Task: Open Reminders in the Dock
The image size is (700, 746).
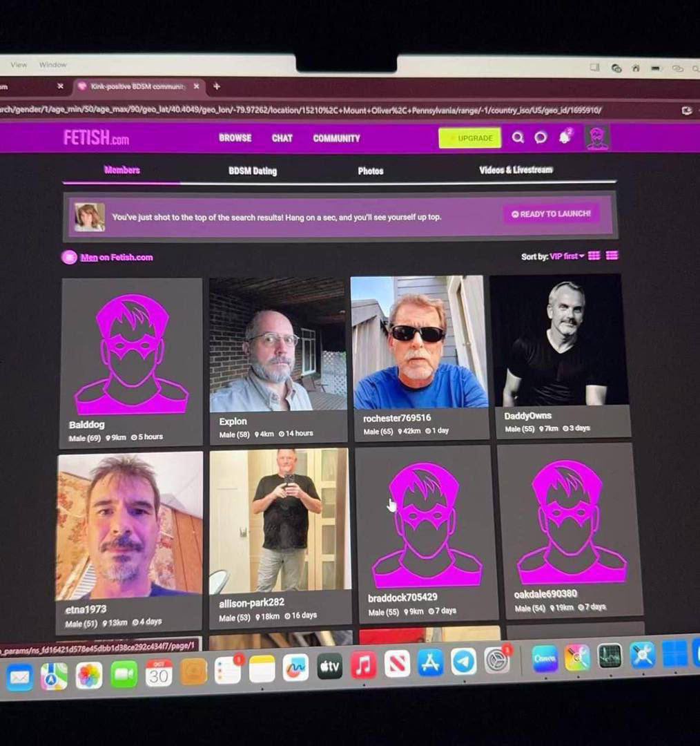Action: [227, 670]
